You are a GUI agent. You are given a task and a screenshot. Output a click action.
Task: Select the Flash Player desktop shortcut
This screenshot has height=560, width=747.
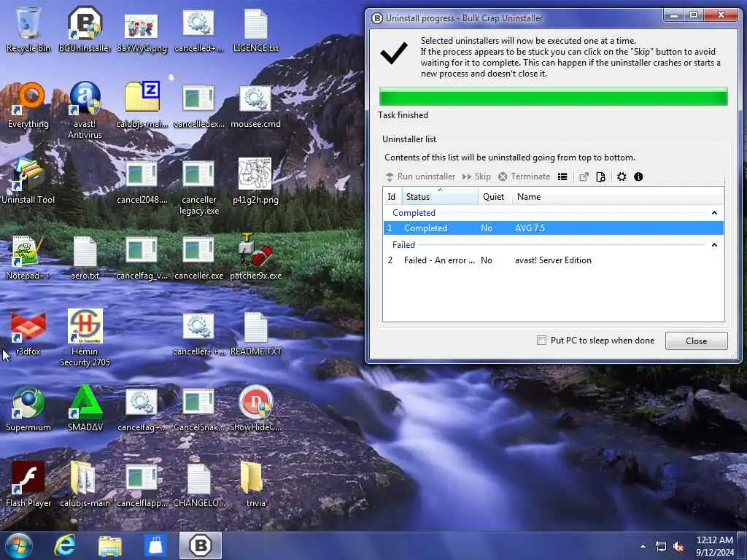[x=28, y=485]
